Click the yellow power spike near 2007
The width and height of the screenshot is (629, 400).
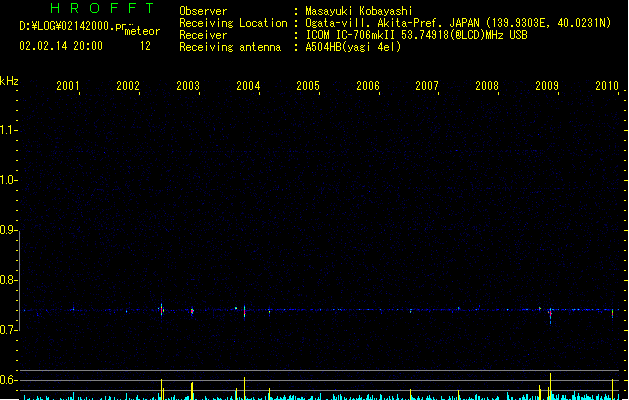410,394
